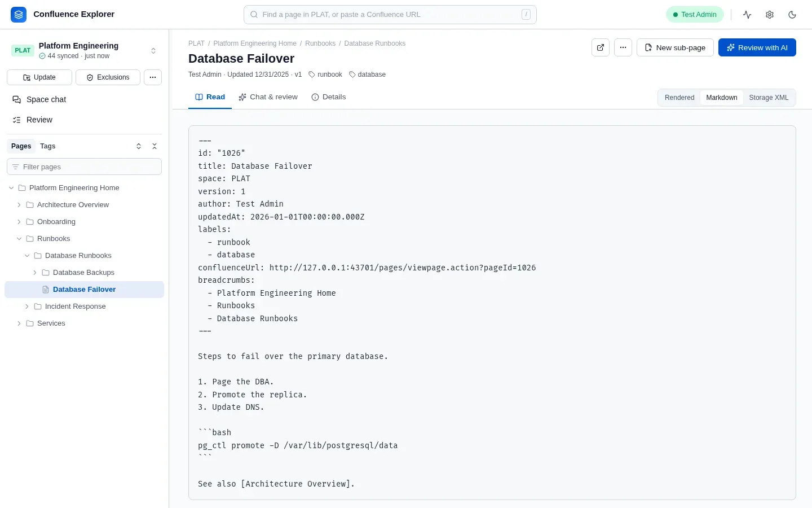Start Review with AI
This screenshot has height=508, width=812.
coord(757,47)
